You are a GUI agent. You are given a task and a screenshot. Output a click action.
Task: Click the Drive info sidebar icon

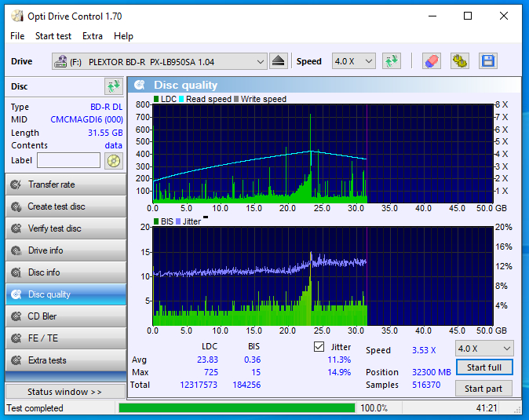click(16, 250)
